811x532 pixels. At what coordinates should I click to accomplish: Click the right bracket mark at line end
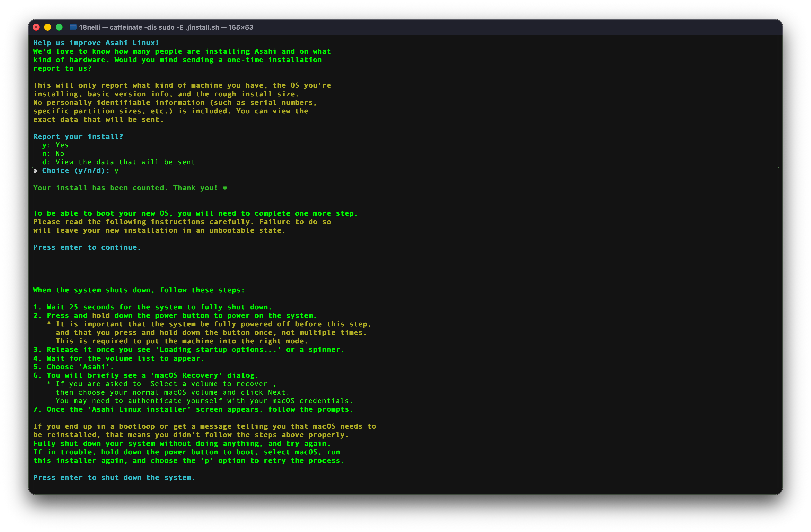pyautogui.click(x=779, y=170)
